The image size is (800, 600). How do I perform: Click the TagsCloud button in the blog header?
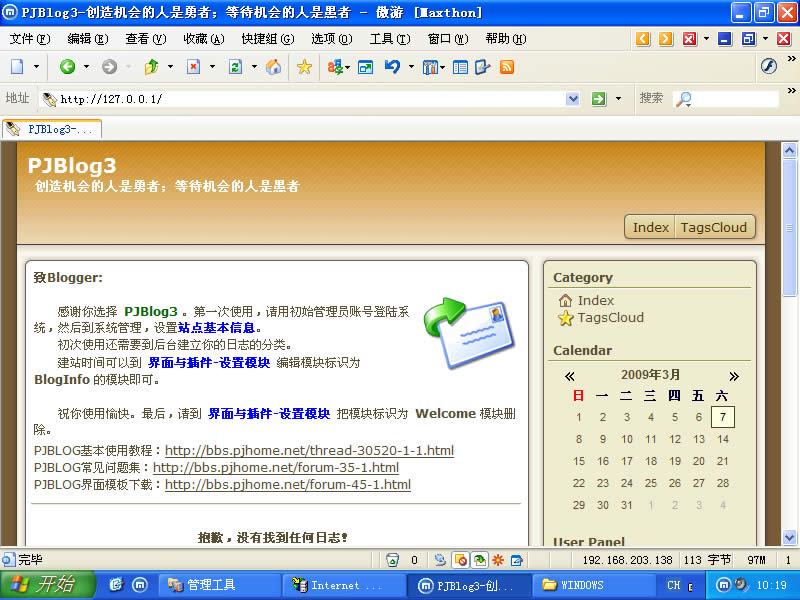[714, 228]
